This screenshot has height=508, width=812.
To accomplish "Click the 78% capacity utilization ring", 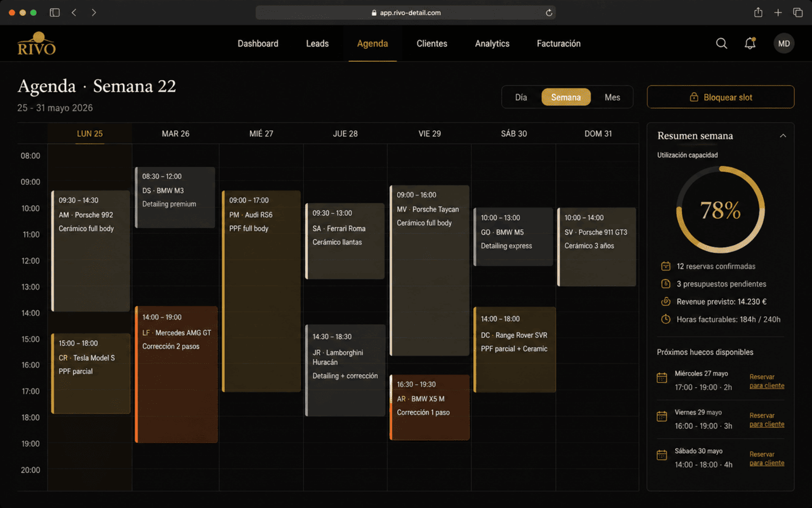I will (x=721, y=210).
